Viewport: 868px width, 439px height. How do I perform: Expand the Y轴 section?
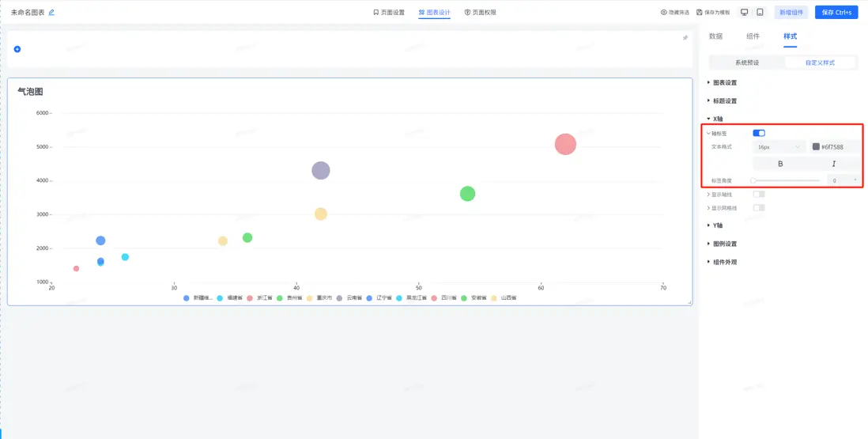(715, 225)
